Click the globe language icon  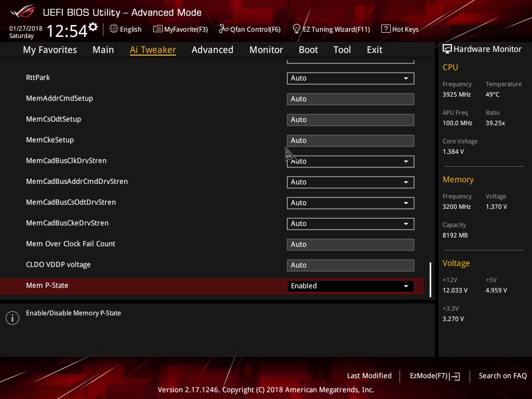[x=114, y=29]
